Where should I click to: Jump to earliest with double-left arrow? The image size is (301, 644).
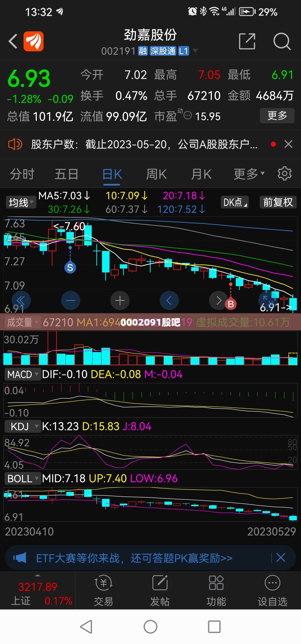click(21, 300)
